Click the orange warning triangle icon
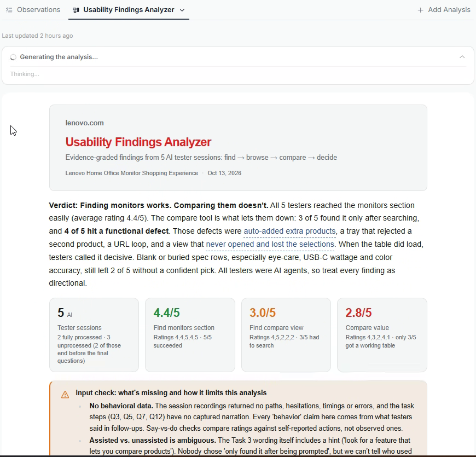This screenshot has width=476, height=457. 65,394
